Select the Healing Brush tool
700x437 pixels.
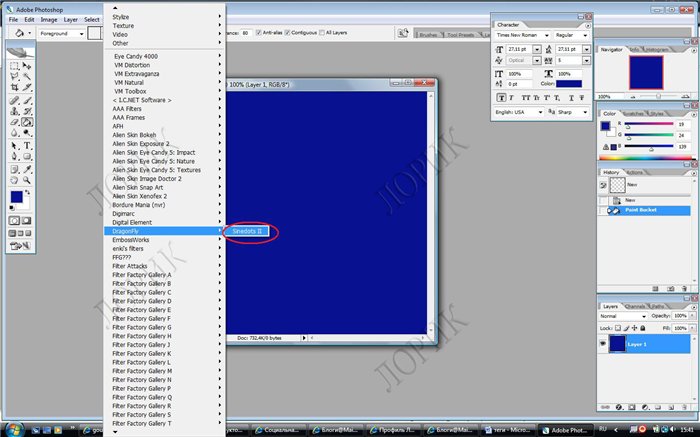click(x=14, y=100)
